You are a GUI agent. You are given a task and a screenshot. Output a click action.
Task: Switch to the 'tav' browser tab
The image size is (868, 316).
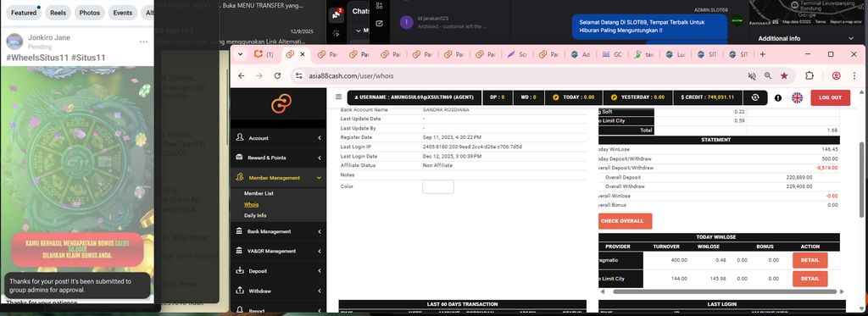click(645, 54)
